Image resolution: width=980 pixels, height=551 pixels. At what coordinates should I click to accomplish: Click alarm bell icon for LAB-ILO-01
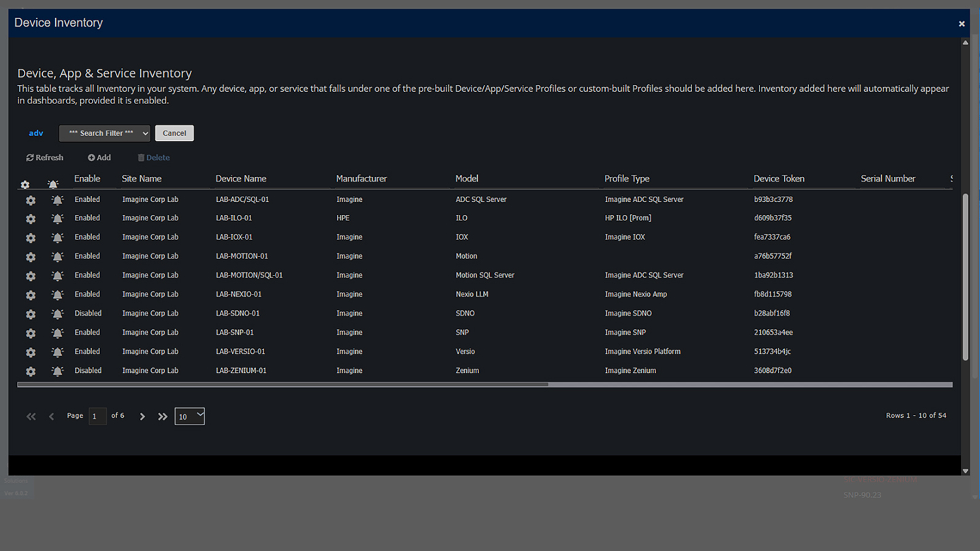(58, 219)
